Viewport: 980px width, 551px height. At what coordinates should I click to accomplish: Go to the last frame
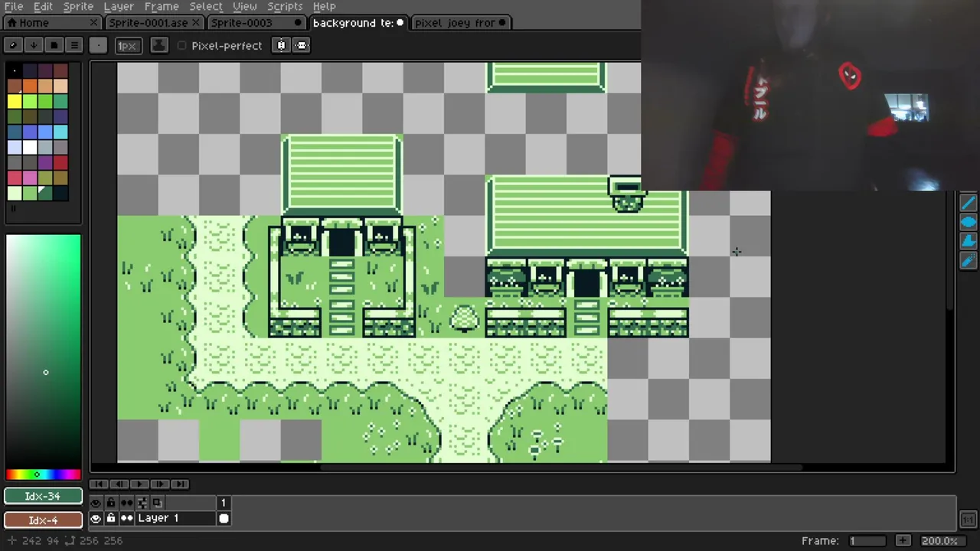[x=178, y=484]
